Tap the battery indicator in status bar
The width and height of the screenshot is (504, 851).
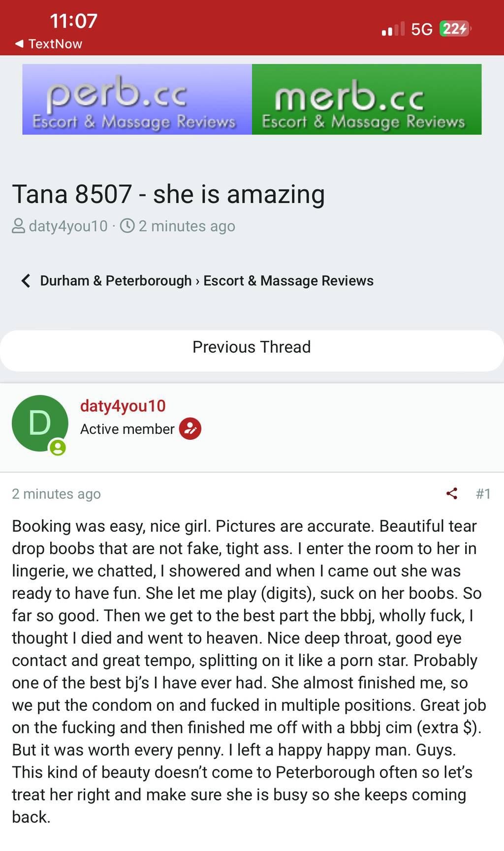click(x=455, y=29)
